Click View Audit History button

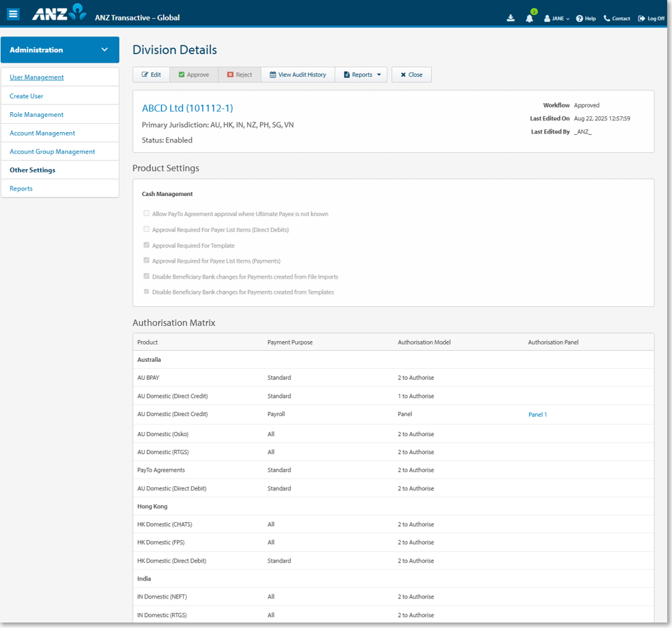click(298, 74)
